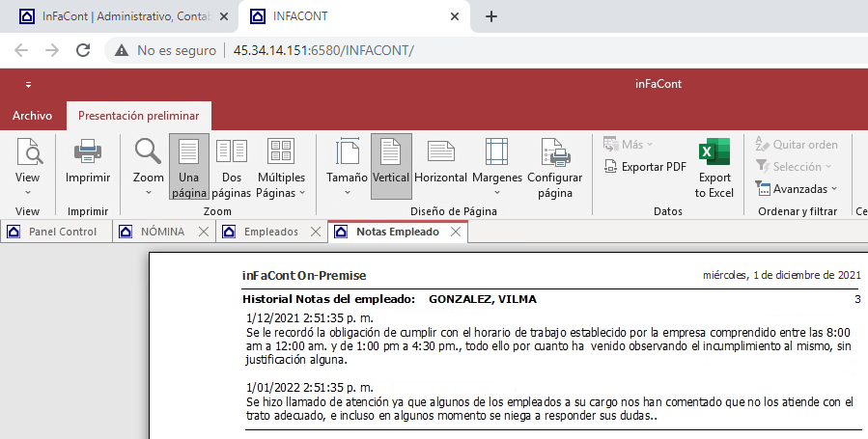Image resolution: width=868 pixels, height=439 pixels.
Task: Close the Empleados document tab
Action: [316, 232]
